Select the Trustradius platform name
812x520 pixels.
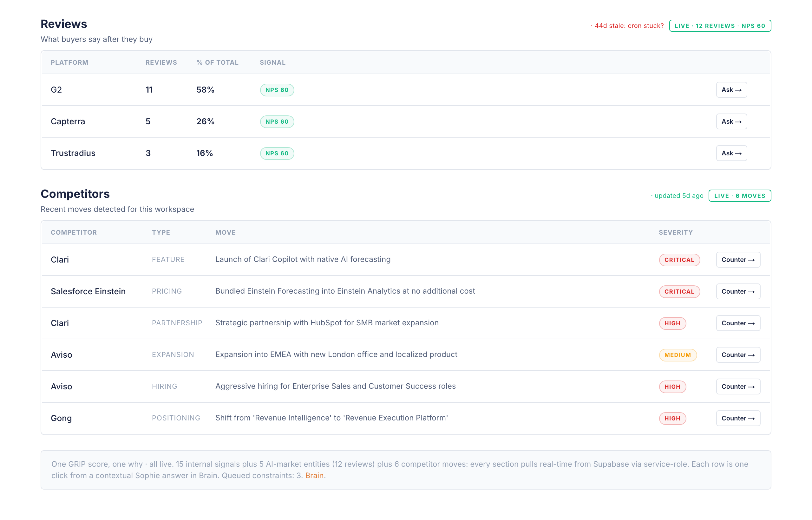(x=73, y=153)
